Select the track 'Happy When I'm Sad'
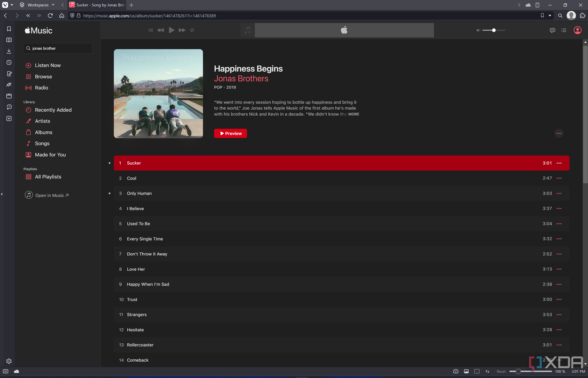Viewport: 588px width, 378px height. click(341, 284)
